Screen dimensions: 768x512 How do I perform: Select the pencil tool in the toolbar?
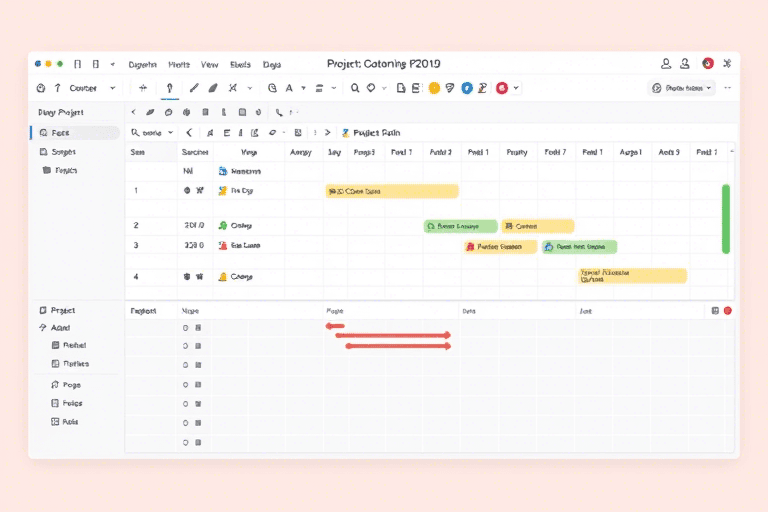coord(194,88)
